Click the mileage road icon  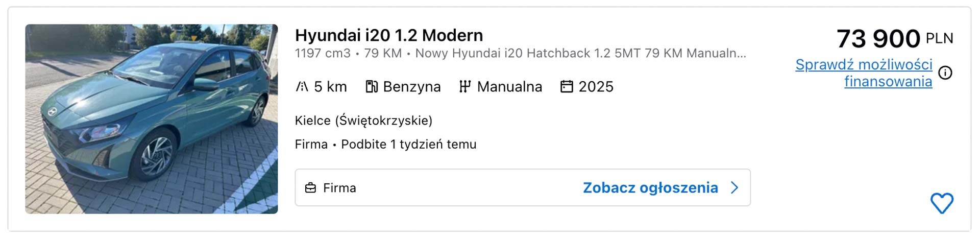(302, 87)
